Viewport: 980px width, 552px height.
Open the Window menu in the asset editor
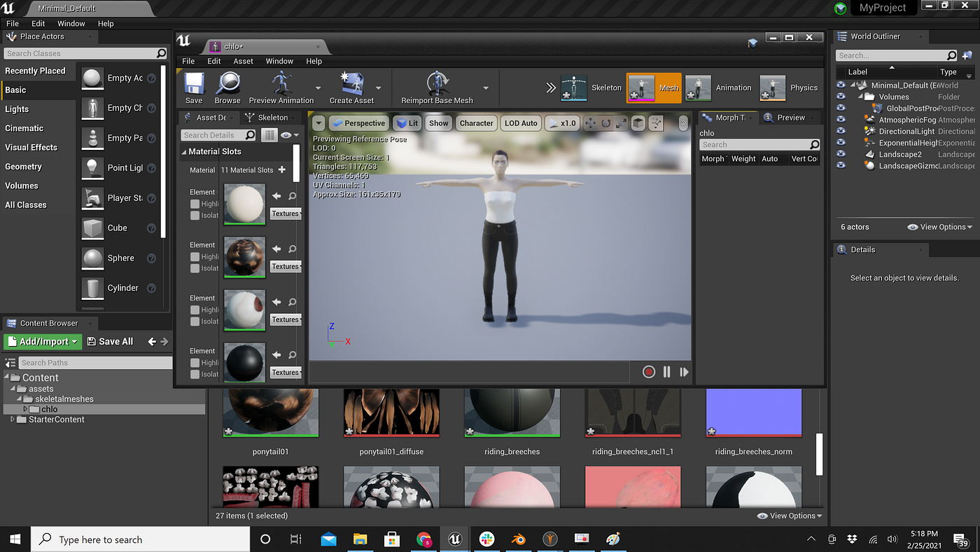coord(279,61)
